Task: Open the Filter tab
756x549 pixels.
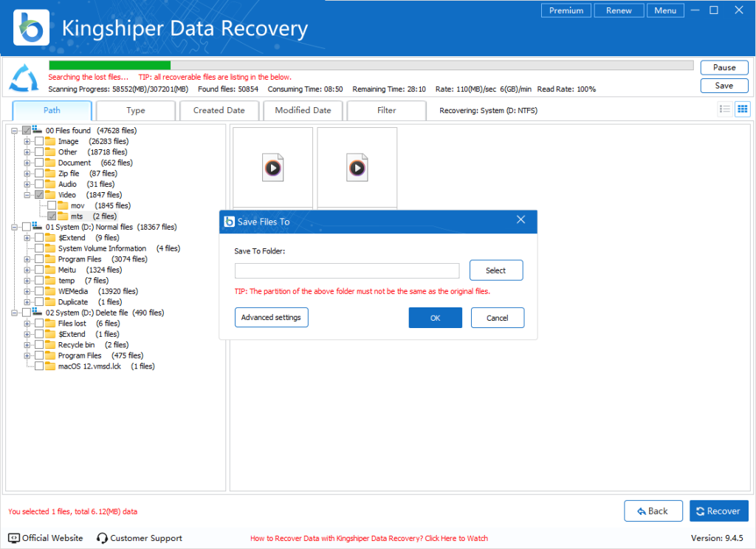Action: (386, 111)
